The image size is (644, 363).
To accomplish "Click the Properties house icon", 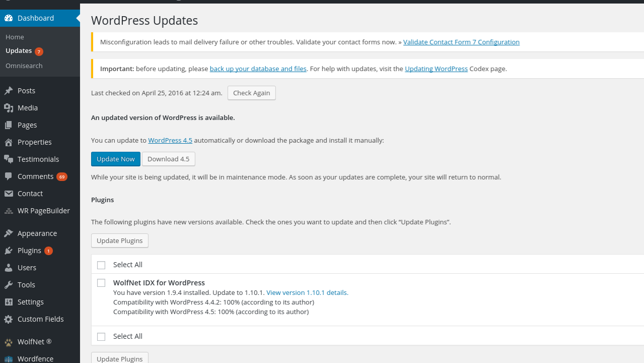I will (x=9, y=142).
